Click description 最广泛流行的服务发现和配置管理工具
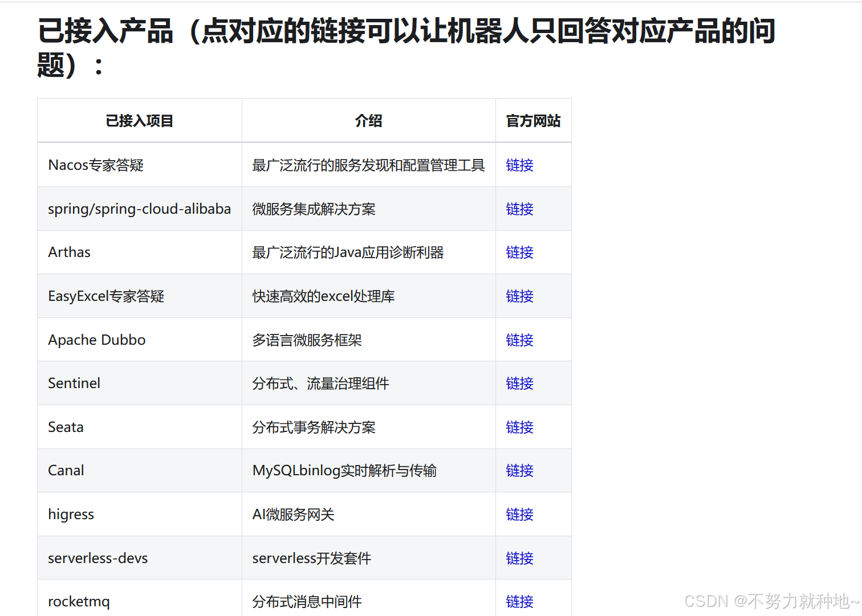Image resolution: width=862 pixels, height=616 pixels. point(368,165)
